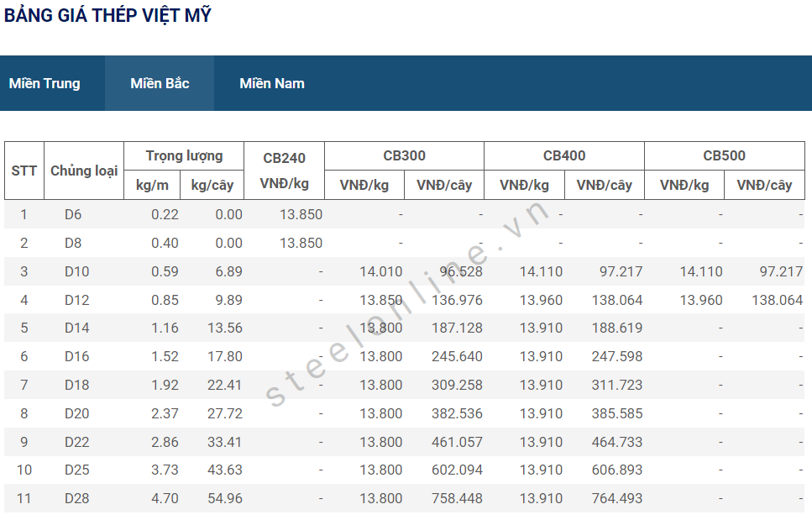Click the value 96.528 in D10 row

click(x=461, y=271)
